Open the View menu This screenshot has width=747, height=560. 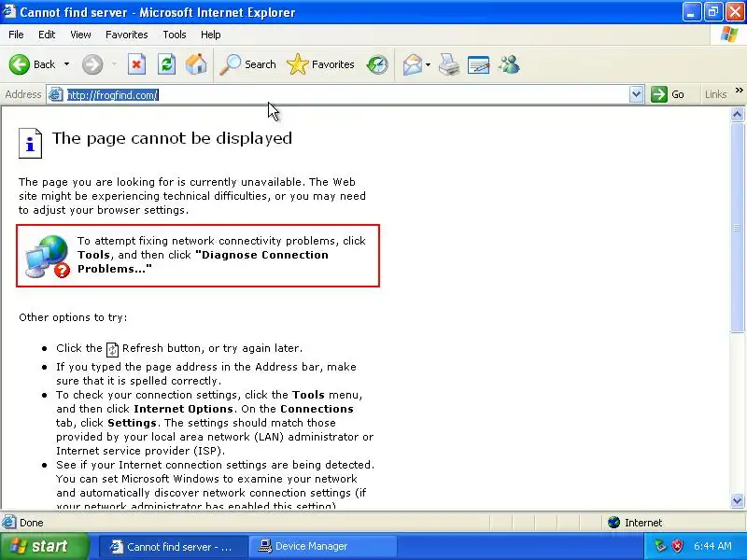(80, 35)
